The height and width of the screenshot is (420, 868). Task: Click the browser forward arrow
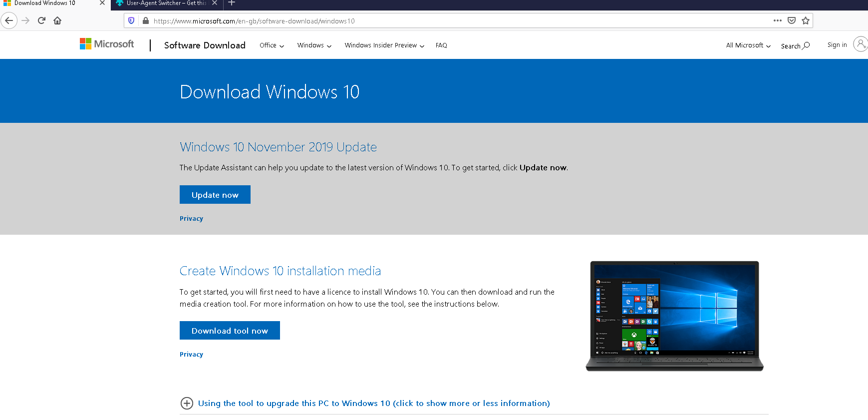click(x=26, y=20)
